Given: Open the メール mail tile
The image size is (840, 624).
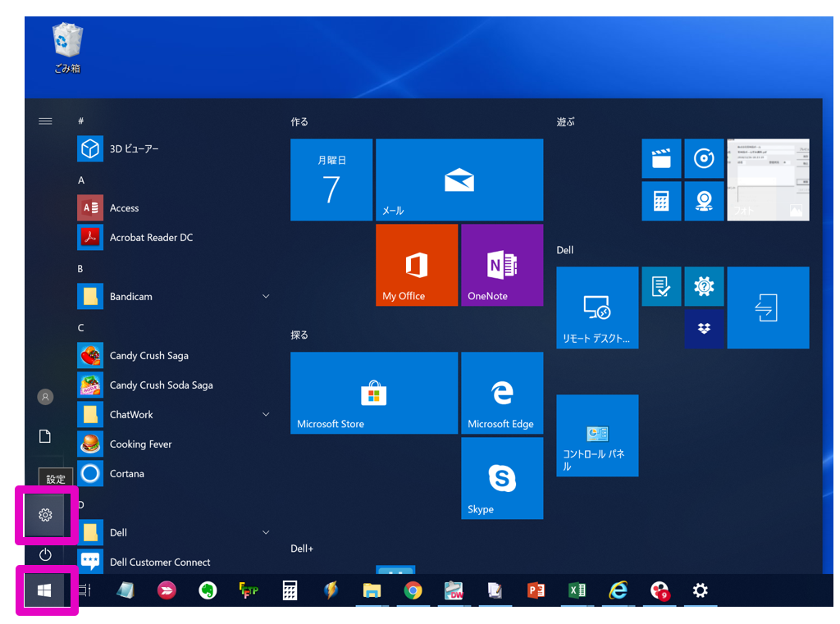Looking at the screenshot, I should pos(459,180).
